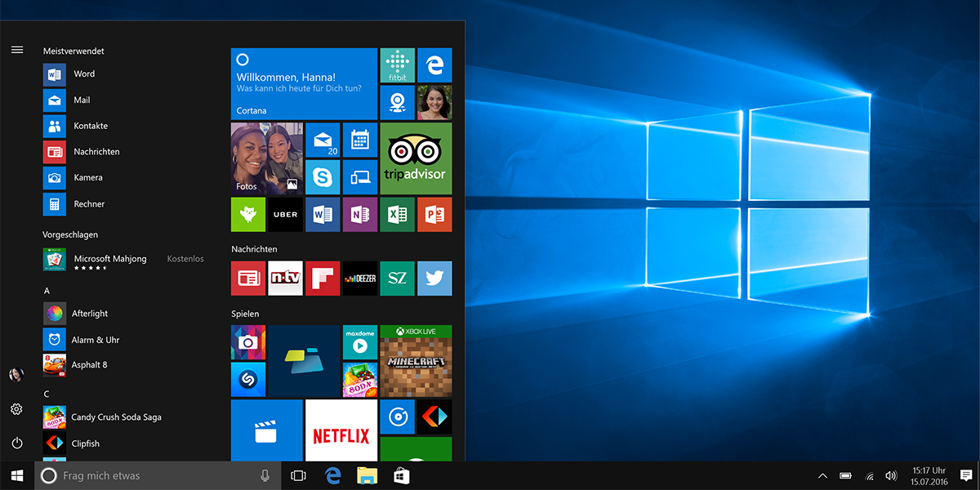980x490 pixels.
Task: Open the Cortana welcome tile
Action: point(304,84)
